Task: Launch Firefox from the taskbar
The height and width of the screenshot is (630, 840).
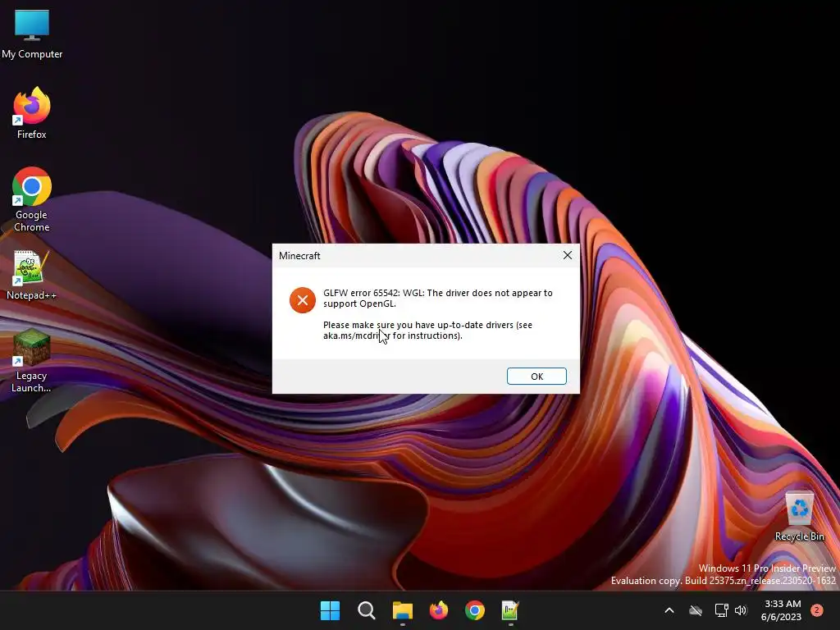Action: click(x=439, y=610)
